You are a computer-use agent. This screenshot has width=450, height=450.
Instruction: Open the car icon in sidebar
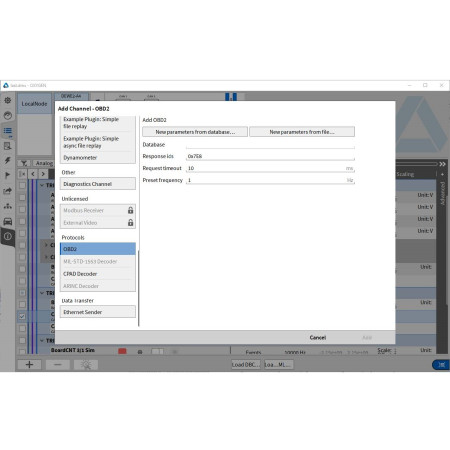point(8,221)
